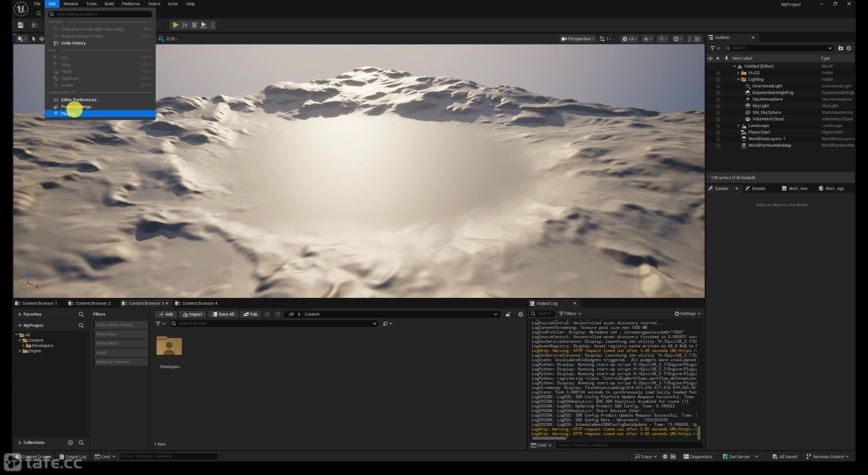Viewport: 868px width, 475px height.
Task: Click the Import button in Content Browser
Action: [x=193, y=315]
